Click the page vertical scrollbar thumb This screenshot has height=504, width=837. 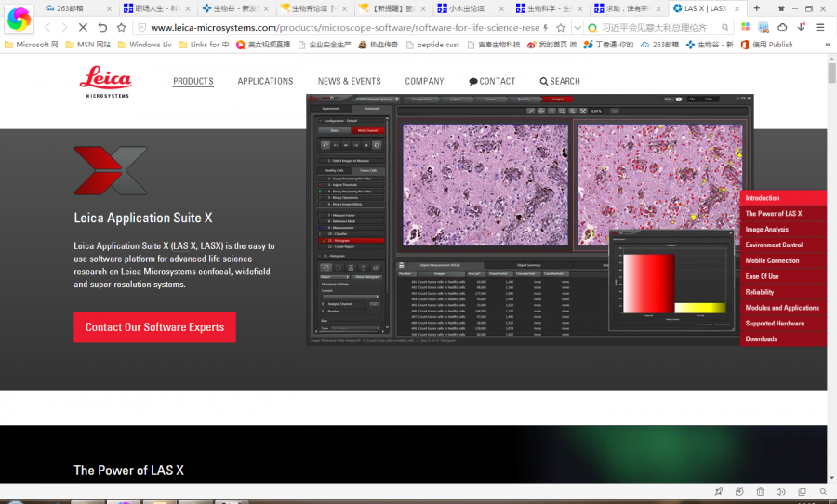pos(831,73)
